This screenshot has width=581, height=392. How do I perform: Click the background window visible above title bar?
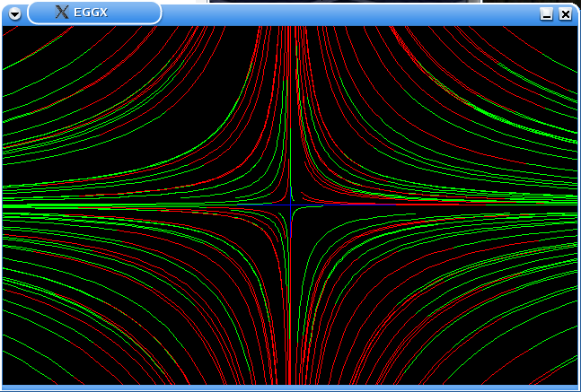coord(359,2)
